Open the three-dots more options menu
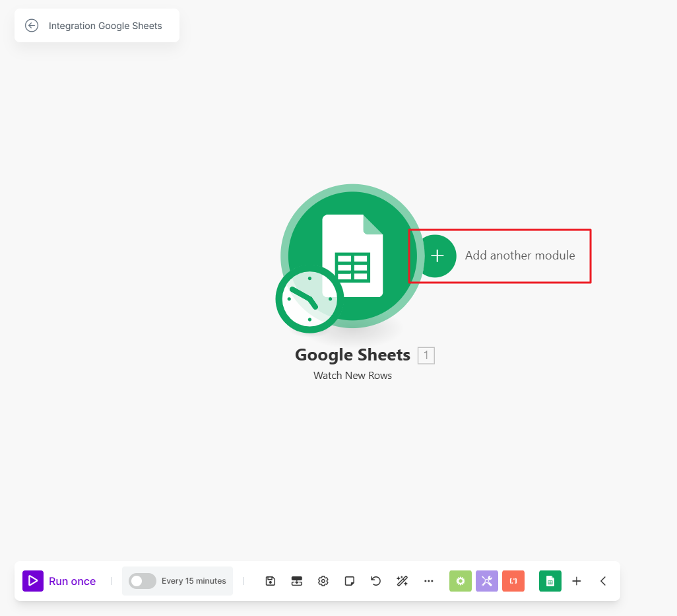 point(429,581)
